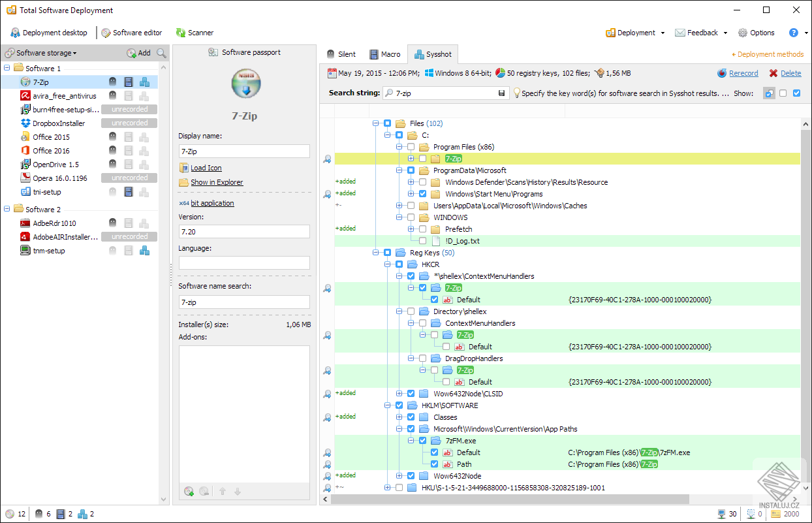Uncheck Windows\Start Menu\Programs checkbox
812x523 pixels.
point(423,194)
